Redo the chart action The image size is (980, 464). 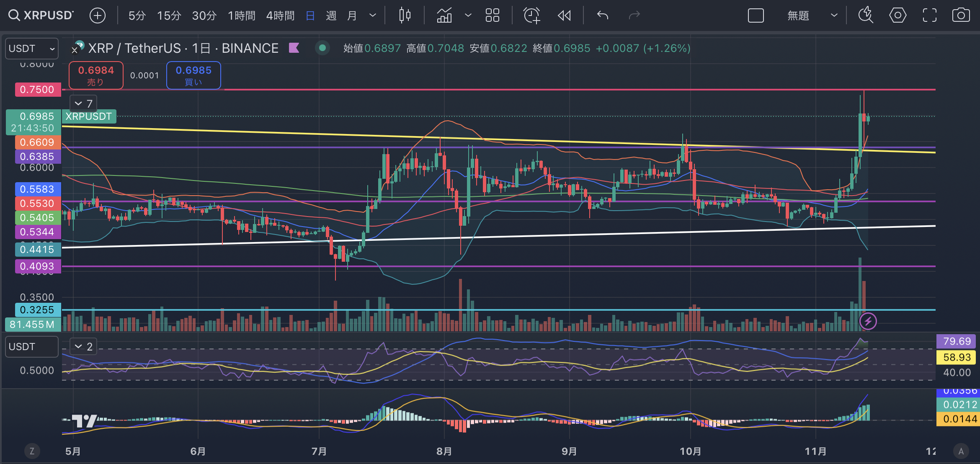[x=634, y=15]
